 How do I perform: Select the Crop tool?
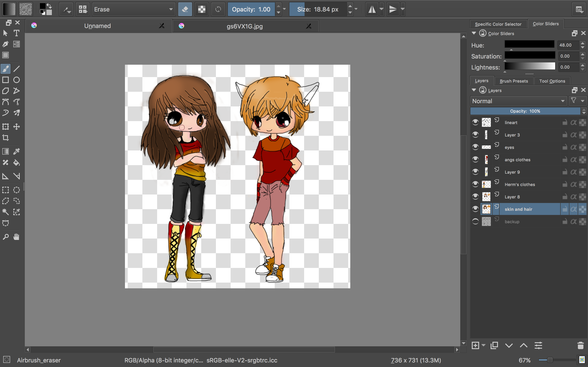(x=5, y=138)
